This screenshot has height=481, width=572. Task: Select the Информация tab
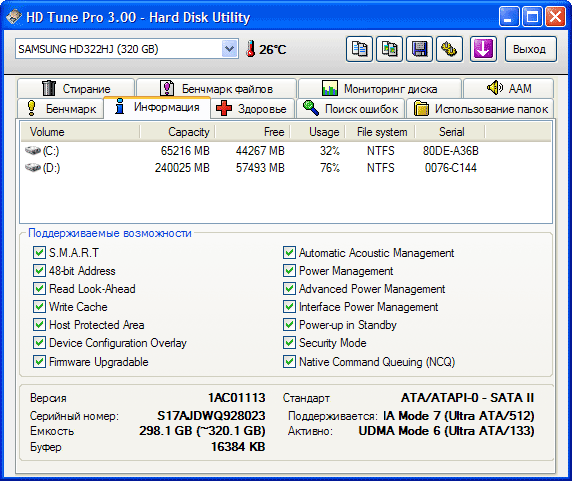point(157,107)
